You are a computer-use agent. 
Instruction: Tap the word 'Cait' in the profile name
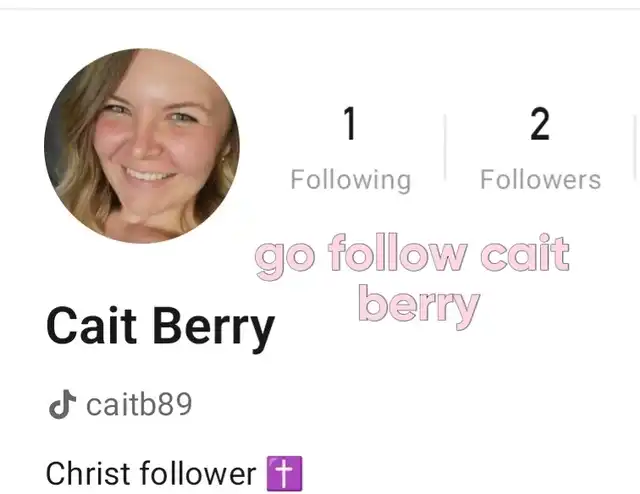point(91,325)
